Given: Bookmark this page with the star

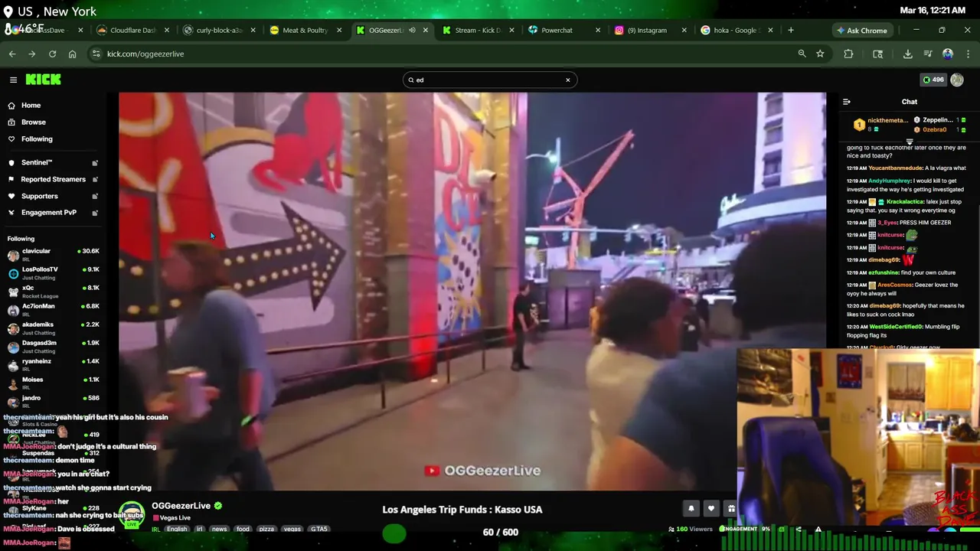Looking at the screenshot, I should (x=820, y=54).
